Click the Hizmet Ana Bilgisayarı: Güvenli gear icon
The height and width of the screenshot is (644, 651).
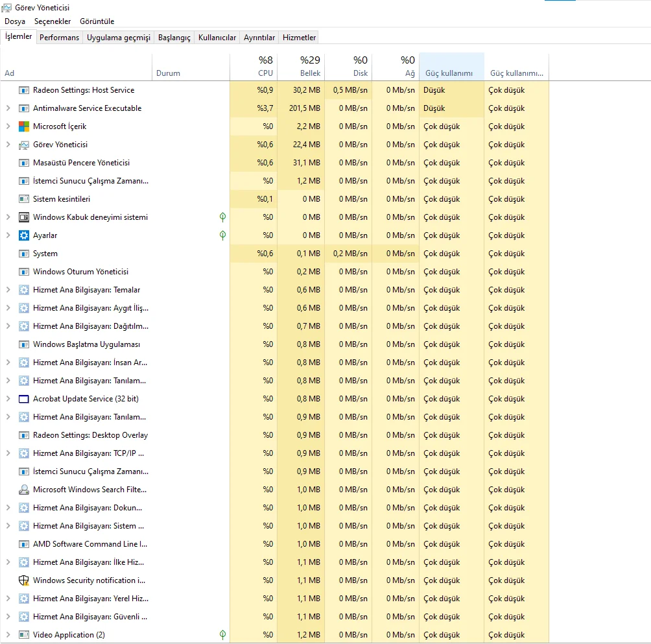[24, 617]
